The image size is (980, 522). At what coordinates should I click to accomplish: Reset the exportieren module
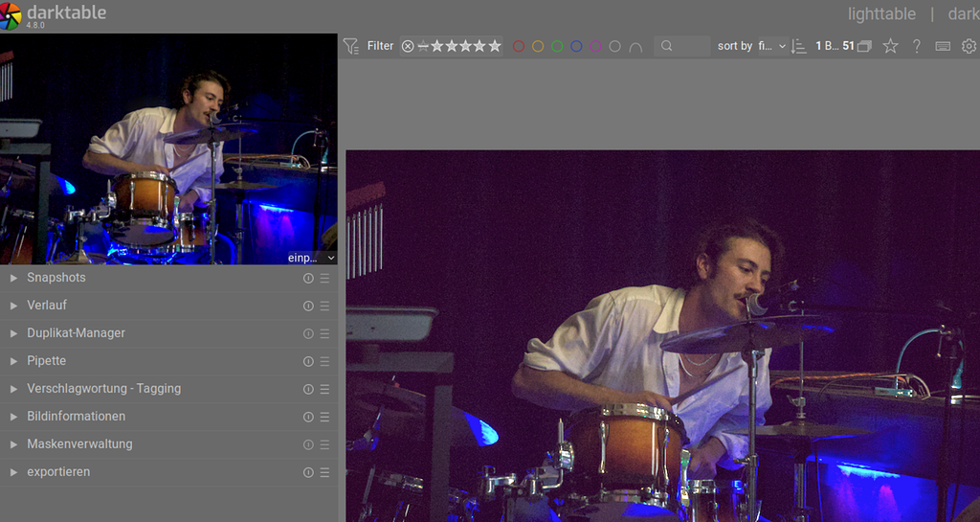(x=308, y=472)
